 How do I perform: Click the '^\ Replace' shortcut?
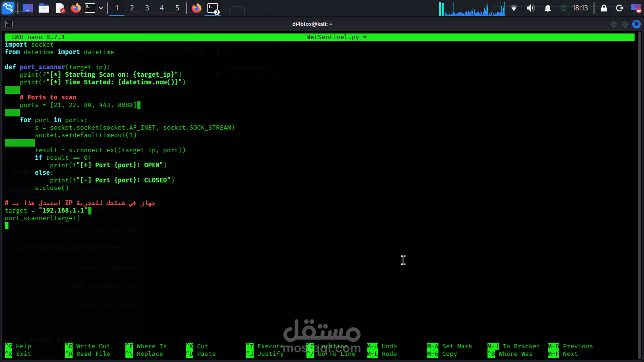tap(144, 354)
